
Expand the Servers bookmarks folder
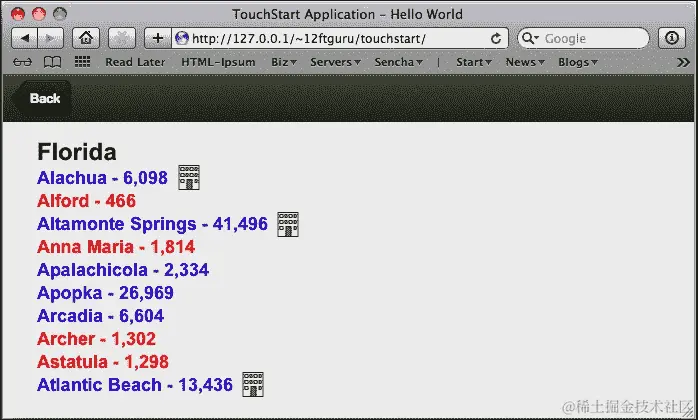335,62
